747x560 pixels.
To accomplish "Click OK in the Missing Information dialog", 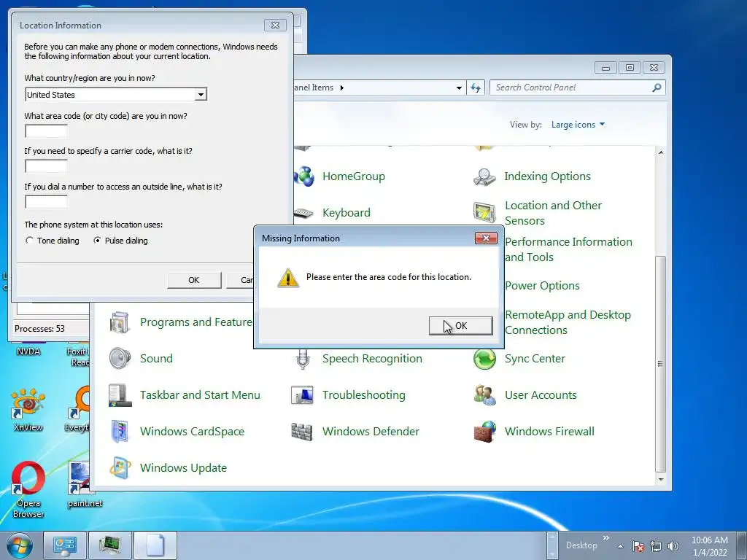I will (461, 326).
